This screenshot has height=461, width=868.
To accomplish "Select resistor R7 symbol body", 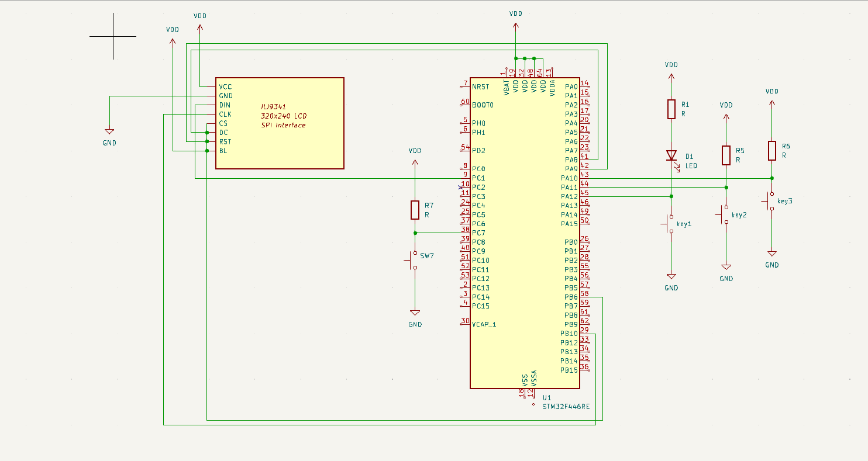I will tap(415, 210).
